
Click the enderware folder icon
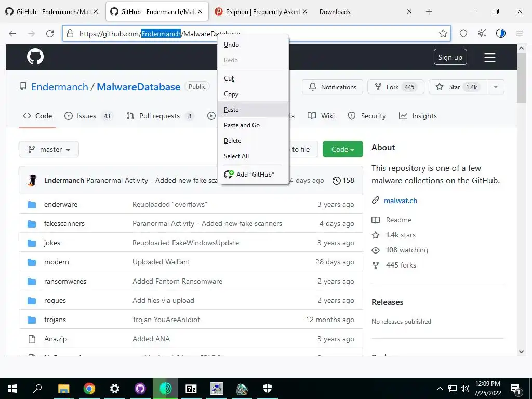coord(32,204)
